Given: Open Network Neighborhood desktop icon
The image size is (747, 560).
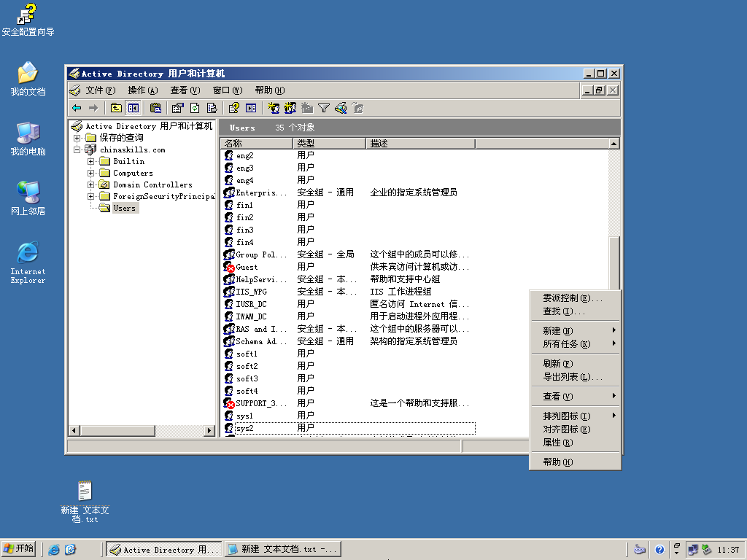Looking at the screenshot, I should click(28, 198).
